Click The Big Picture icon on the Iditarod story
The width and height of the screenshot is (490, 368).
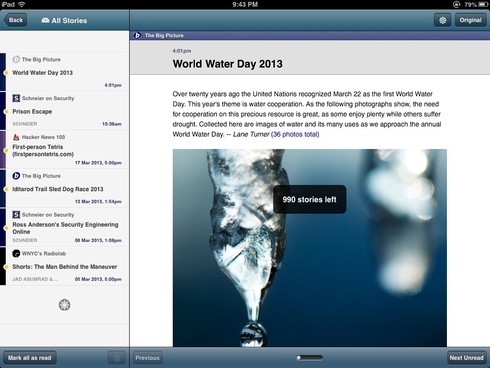click(16, 176)
